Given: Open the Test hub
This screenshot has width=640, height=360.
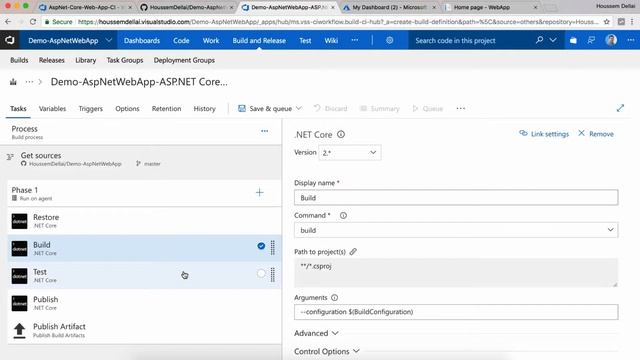Looking at the screenshot, I should [x=305, y=40].
